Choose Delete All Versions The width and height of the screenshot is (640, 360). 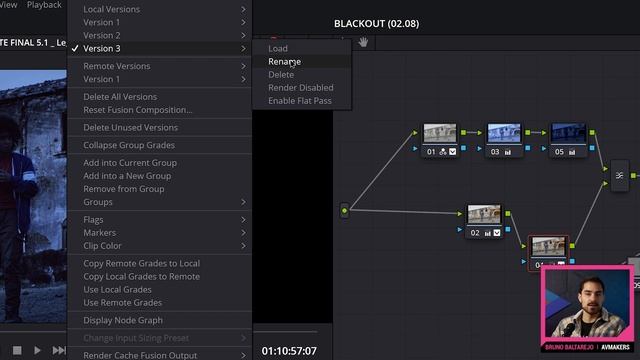(x=160, y=97)
